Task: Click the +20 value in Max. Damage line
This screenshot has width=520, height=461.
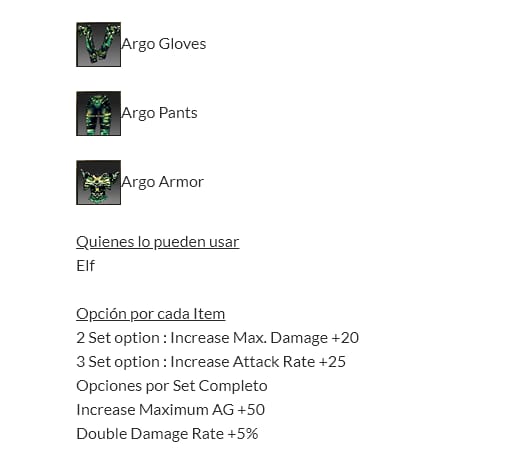Action: [345, 338]
